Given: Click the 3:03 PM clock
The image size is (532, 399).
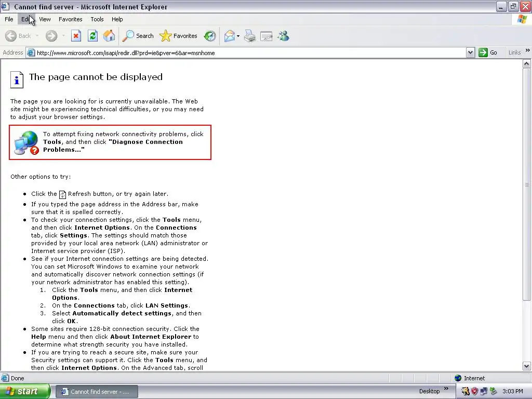Looking at the screenshot, I should coord(513,392).
